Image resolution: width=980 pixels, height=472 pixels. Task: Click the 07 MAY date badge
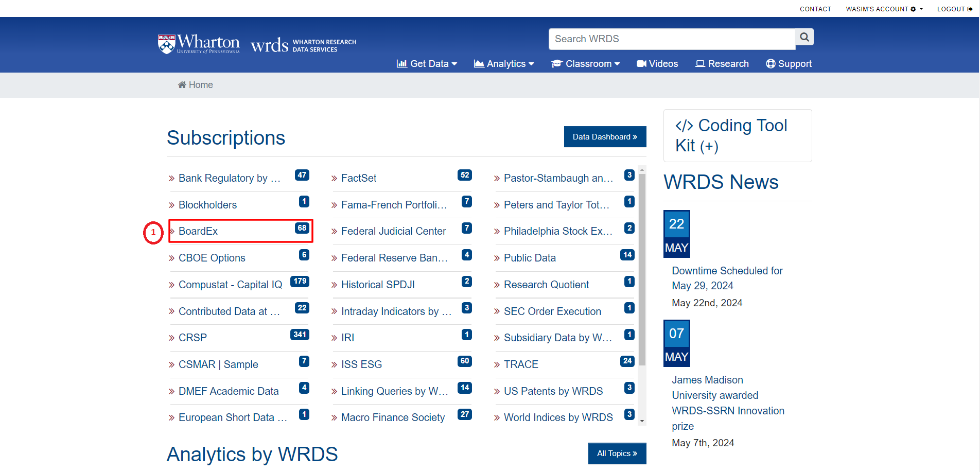tap(676, 343)
